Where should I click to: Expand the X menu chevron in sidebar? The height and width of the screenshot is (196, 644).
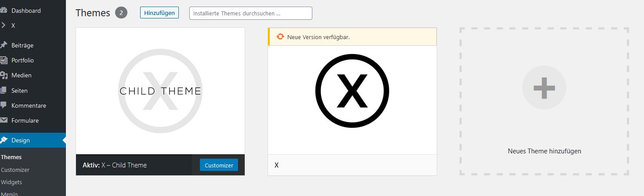pyautogui.click(x=4, y=25)
